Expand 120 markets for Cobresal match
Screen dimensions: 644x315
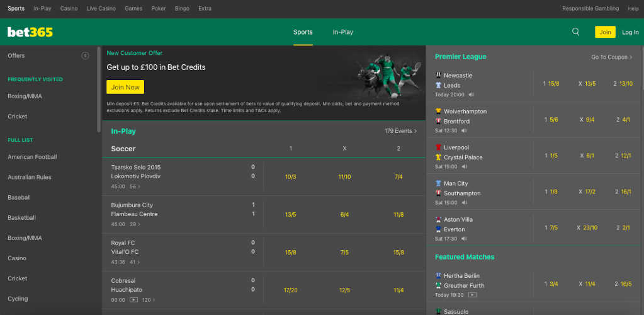[149, 300]
